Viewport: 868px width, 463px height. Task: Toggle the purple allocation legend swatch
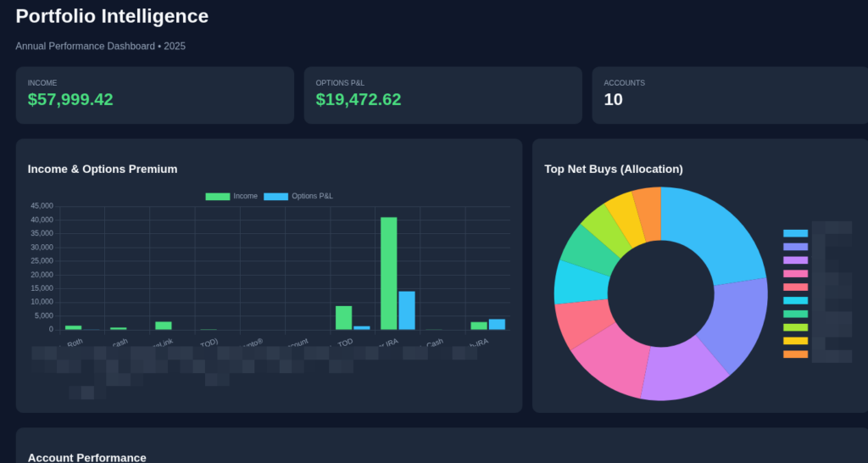pos(795,260)
